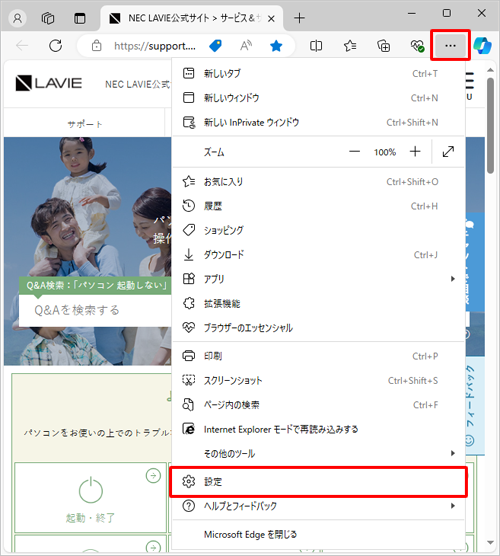Start Read aloud from address bar
Image resolution: width=500 pixels, height=556 pixels.
[246, 46]
